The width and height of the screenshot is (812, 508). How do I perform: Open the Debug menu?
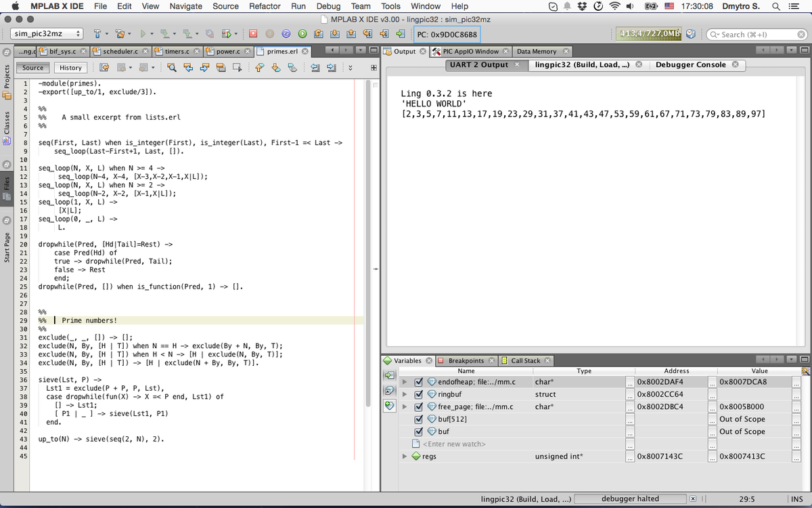click(328, 6)
